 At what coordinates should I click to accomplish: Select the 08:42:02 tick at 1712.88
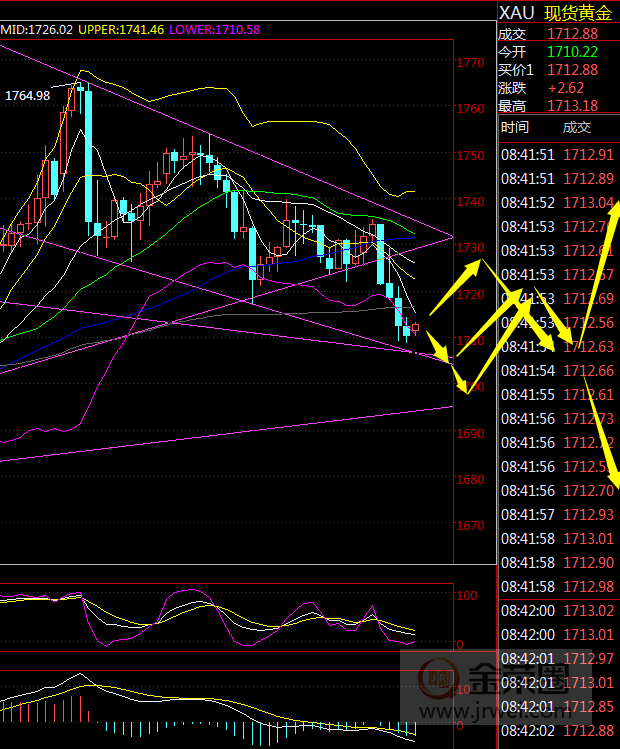coord(557,731)
